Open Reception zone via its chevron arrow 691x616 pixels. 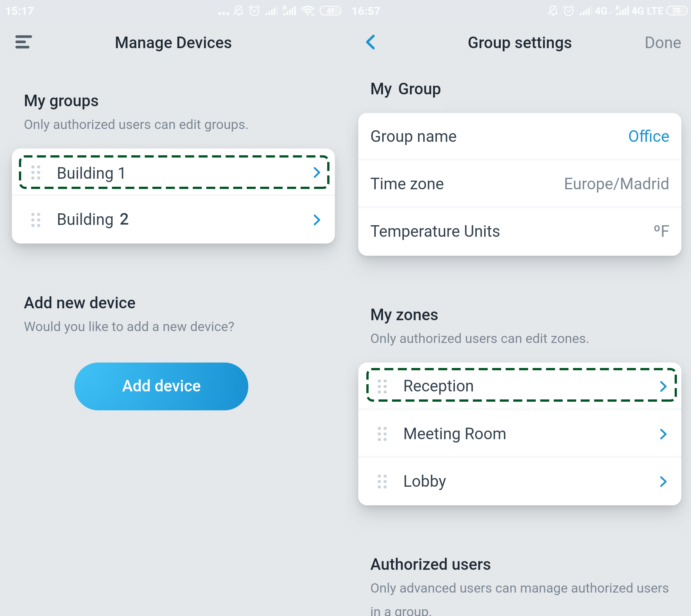(x=663, y=386)
